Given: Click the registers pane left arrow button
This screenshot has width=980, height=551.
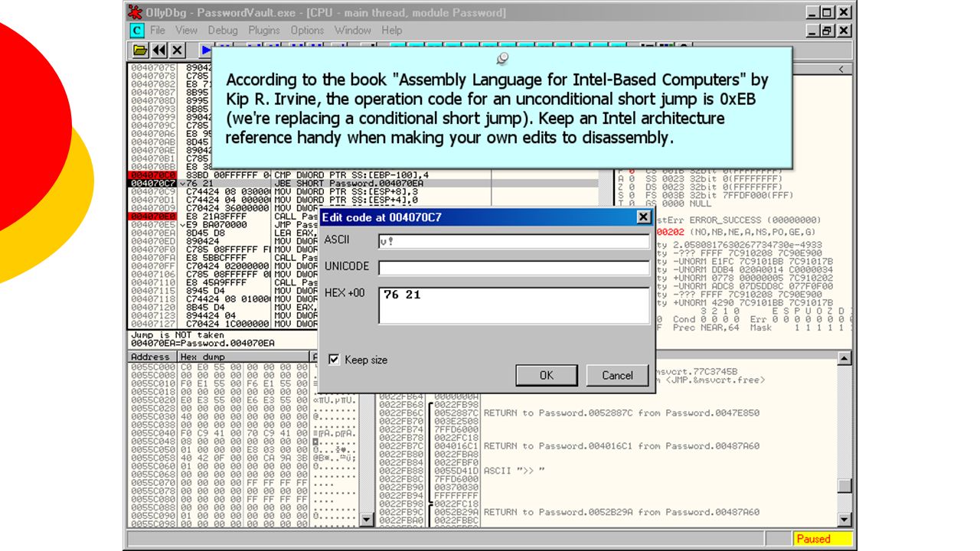Looking at the screenshot, I should pos(842,69).
